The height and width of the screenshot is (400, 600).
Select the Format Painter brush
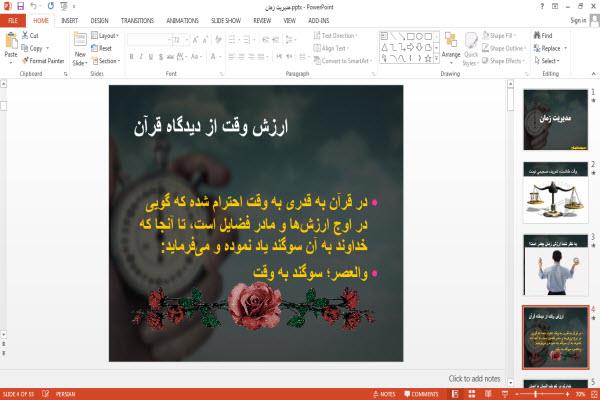(26, 60)
